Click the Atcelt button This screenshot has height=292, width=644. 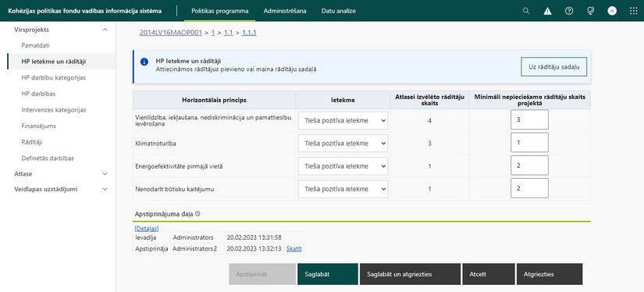pos(489,274)
